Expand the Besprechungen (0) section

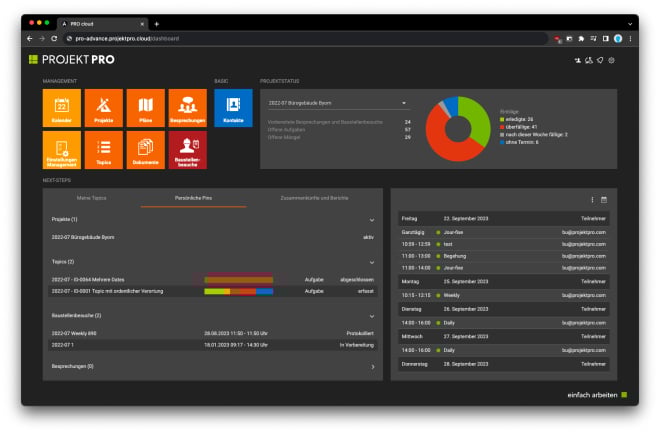(x=371, y=367)
